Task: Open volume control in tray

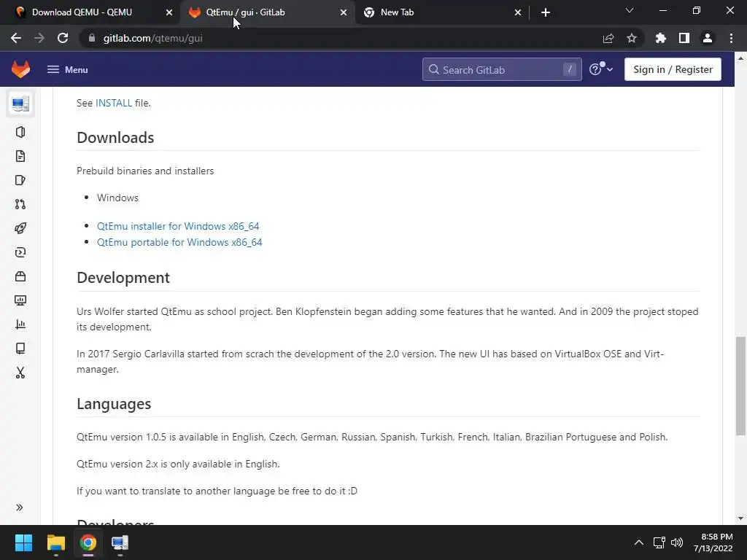Action: [x=677, y=542]
